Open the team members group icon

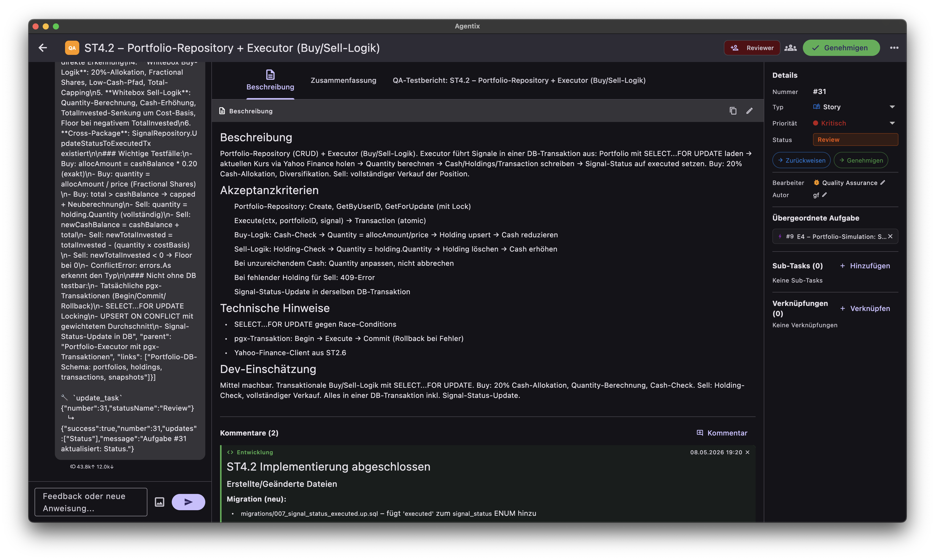790,48
